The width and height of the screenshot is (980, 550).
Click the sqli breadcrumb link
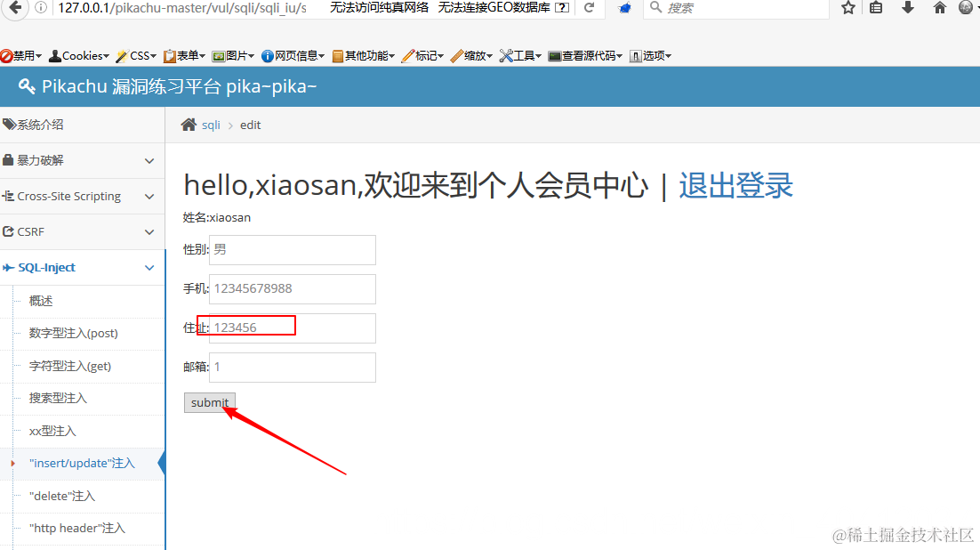tap(211, 125)
